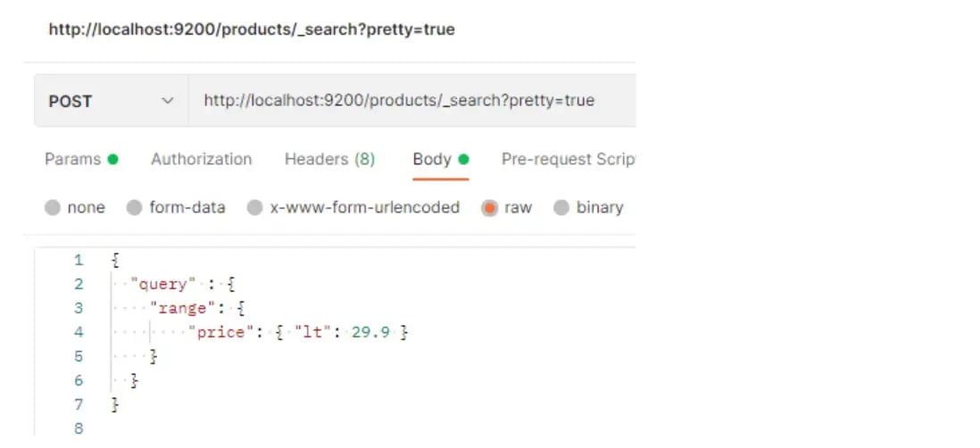Image resolution: width=980 pixels, height=448 pixels.
Task: Open the Authorization tab
Action: pos(201,160)
